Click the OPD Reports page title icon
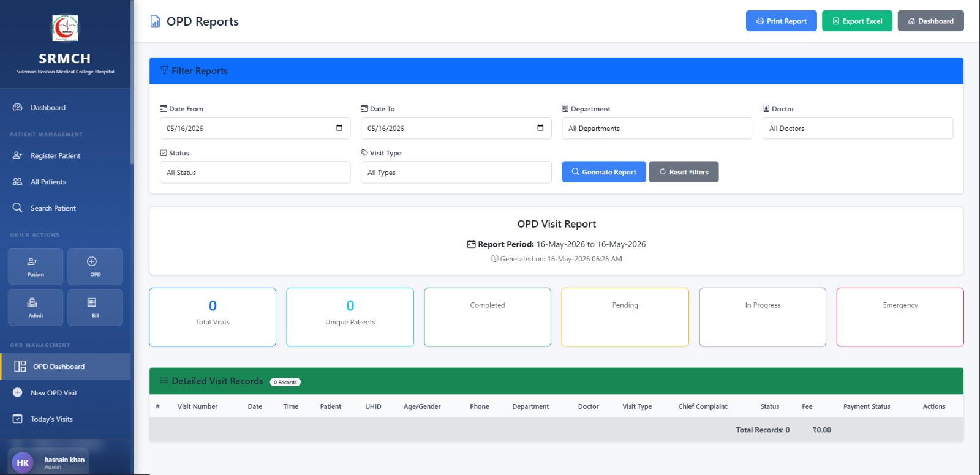980x475 pixels. (156, 21)
